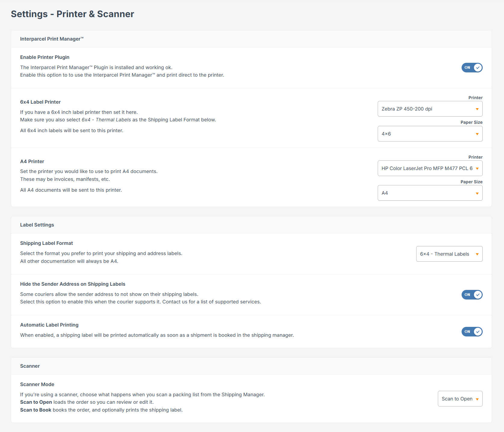Click the Scanner section header
This screenshot has width=504, height=432.
point(30,366)
